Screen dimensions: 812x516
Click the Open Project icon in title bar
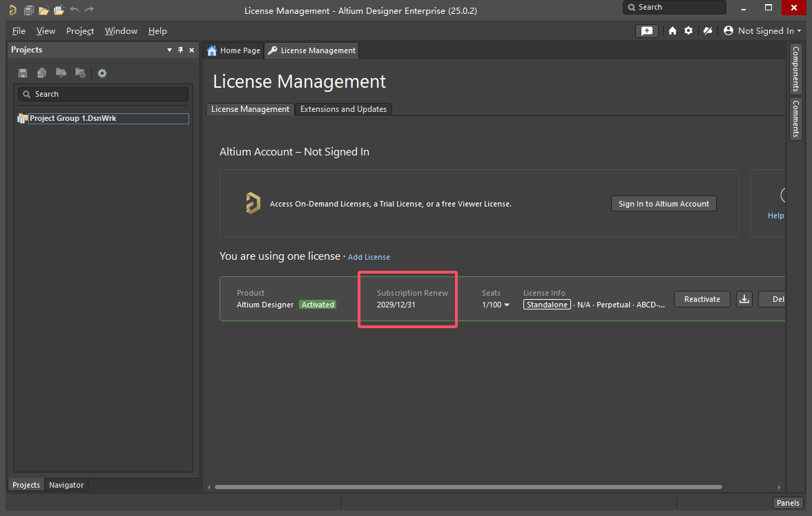(x=59, y=10)
